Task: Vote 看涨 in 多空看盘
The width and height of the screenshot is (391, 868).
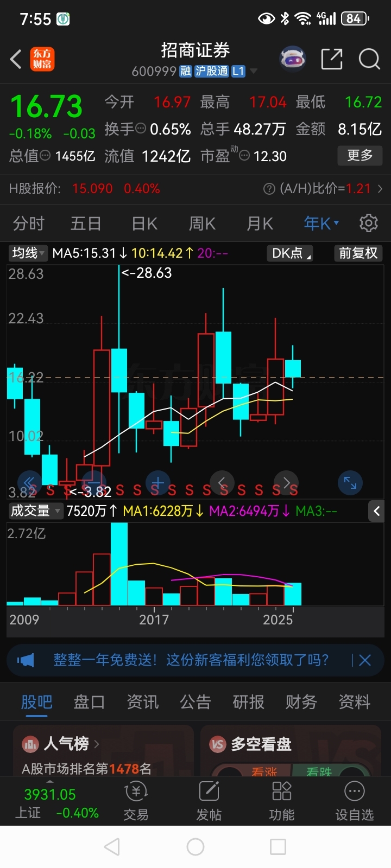Action: point(264,771)
